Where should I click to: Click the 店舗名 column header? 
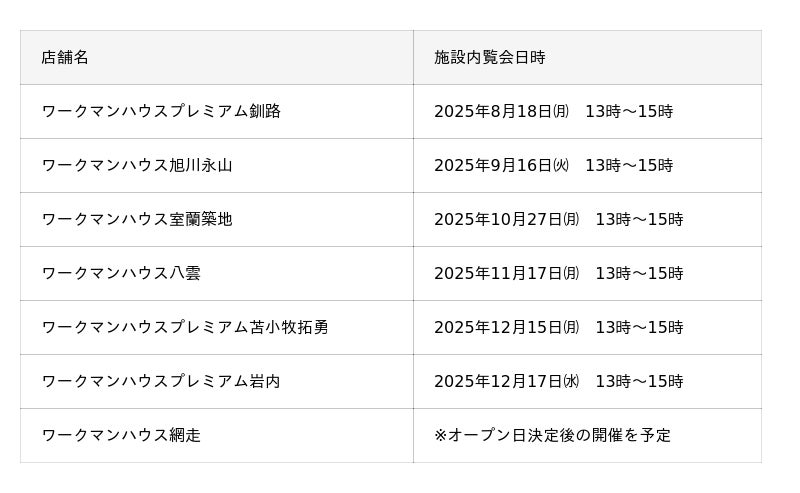click(65, 57)
